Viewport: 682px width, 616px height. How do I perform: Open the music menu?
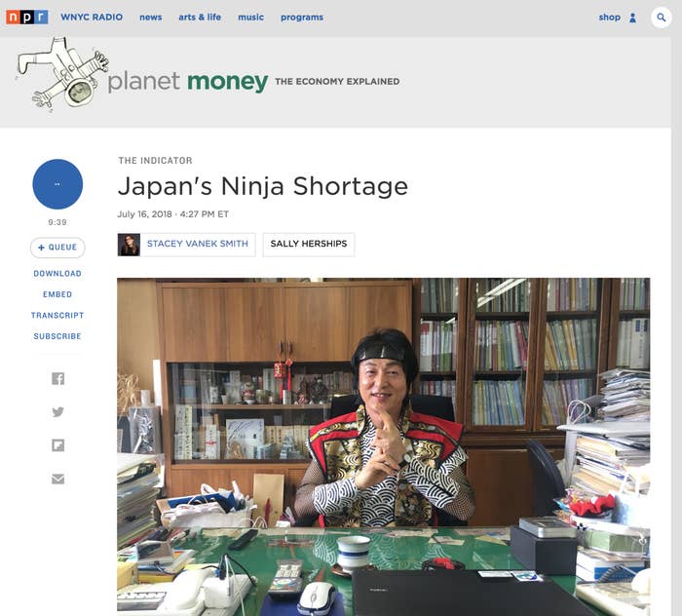pos(250,18)
